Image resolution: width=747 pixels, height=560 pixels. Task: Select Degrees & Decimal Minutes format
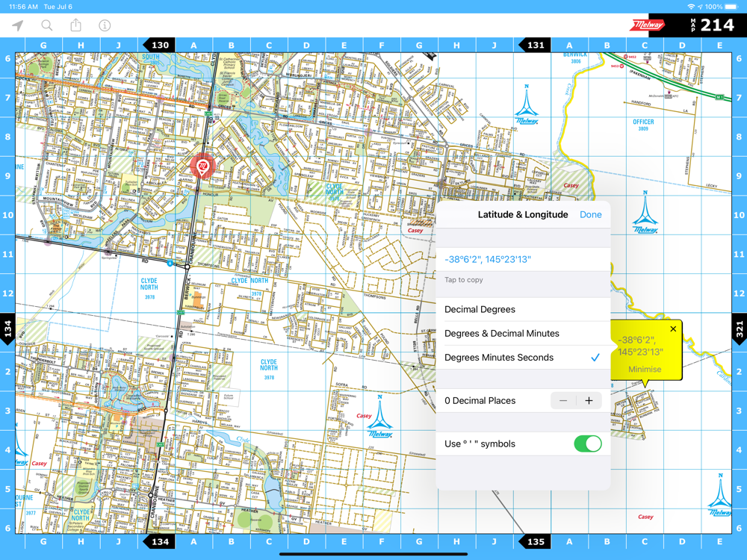pos(523,333)
